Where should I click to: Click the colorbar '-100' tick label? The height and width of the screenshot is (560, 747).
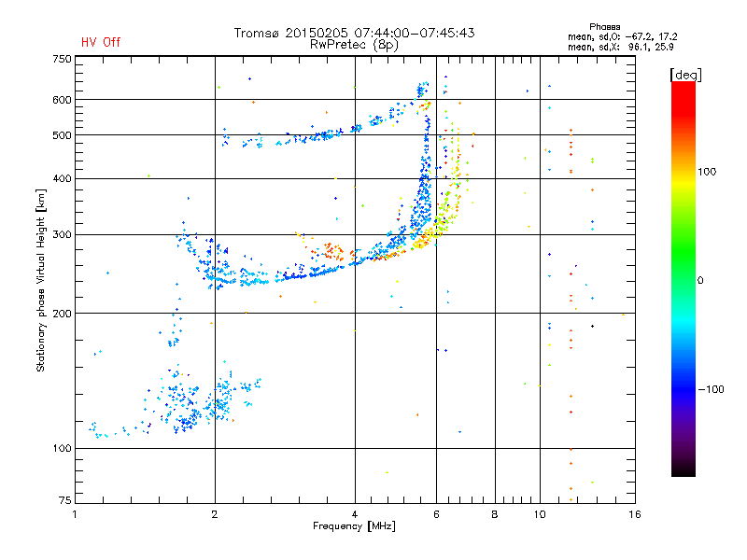point(712,389)
